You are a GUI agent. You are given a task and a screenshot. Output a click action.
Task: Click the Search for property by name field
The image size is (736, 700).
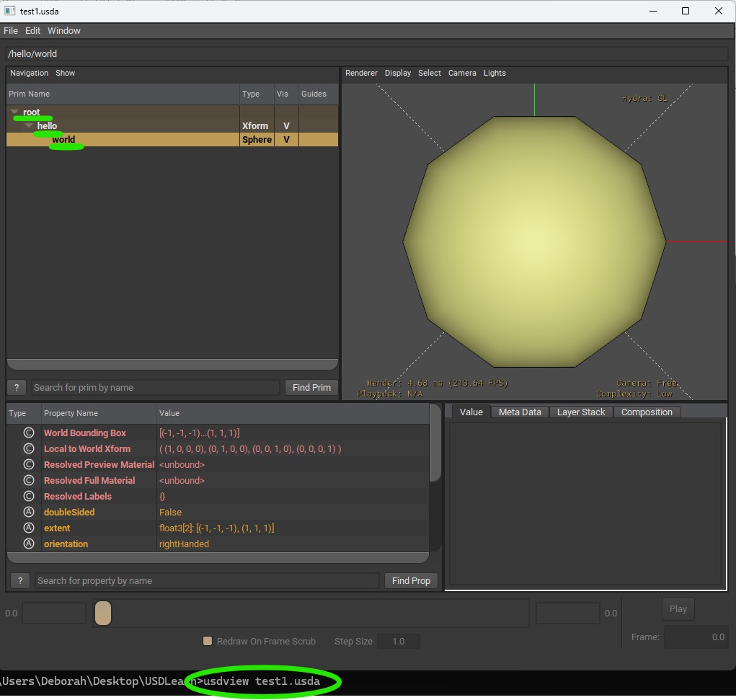207,581
